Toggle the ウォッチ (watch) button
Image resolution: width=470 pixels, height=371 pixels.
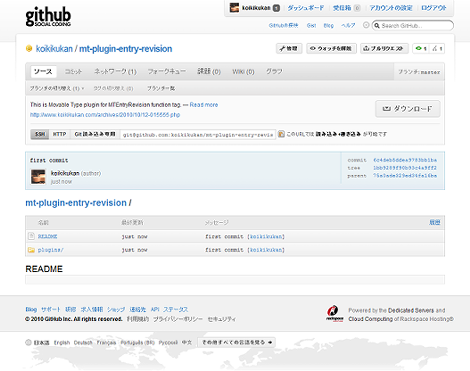coord(331,49)
